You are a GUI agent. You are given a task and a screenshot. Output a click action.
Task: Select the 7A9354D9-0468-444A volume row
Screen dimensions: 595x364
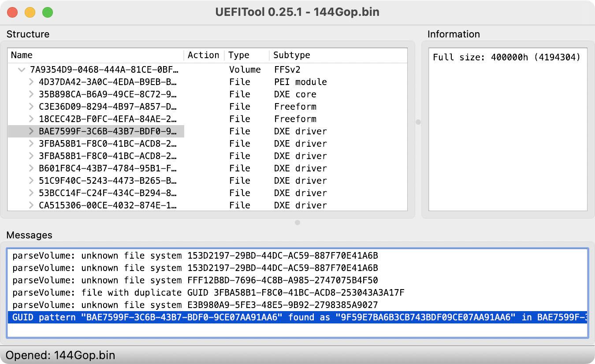(208, 70)
